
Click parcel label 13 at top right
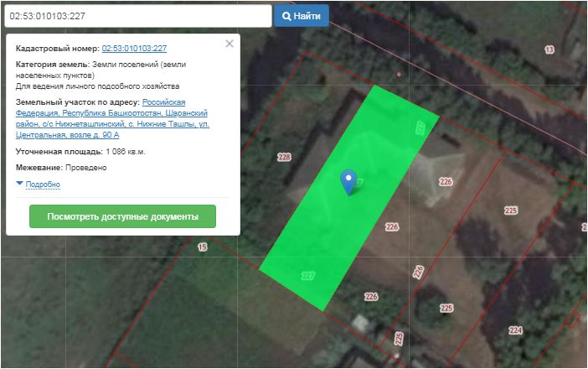pos(549,50)
